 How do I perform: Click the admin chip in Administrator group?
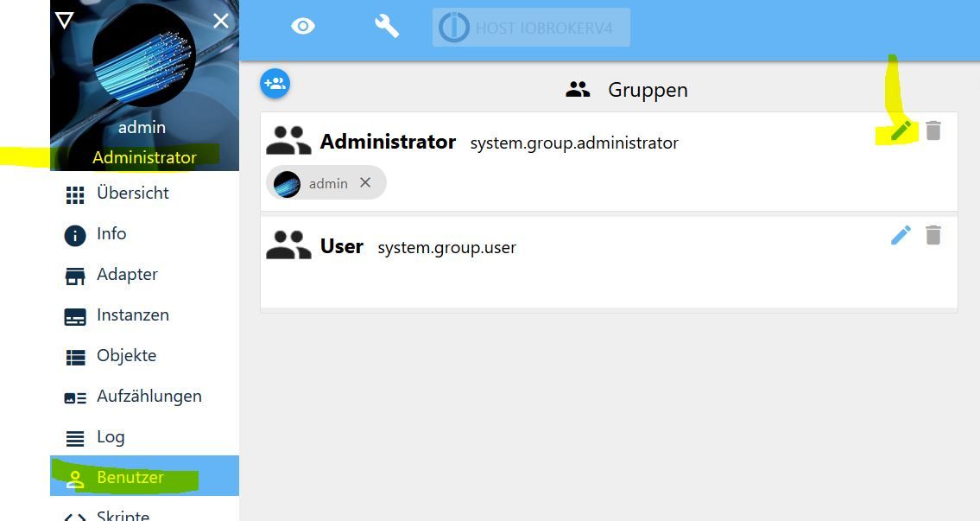coord(326,182)
